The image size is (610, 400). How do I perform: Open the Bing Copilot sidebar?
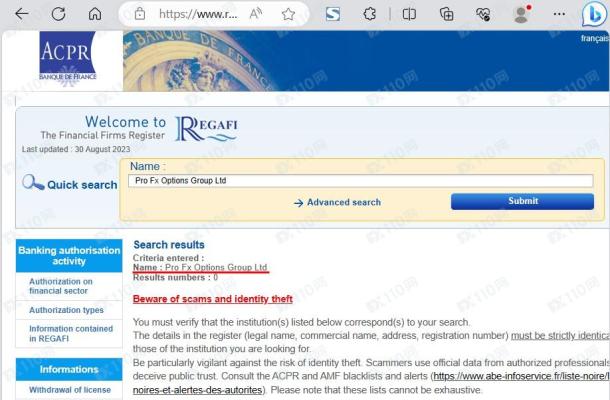coord(594,14)
